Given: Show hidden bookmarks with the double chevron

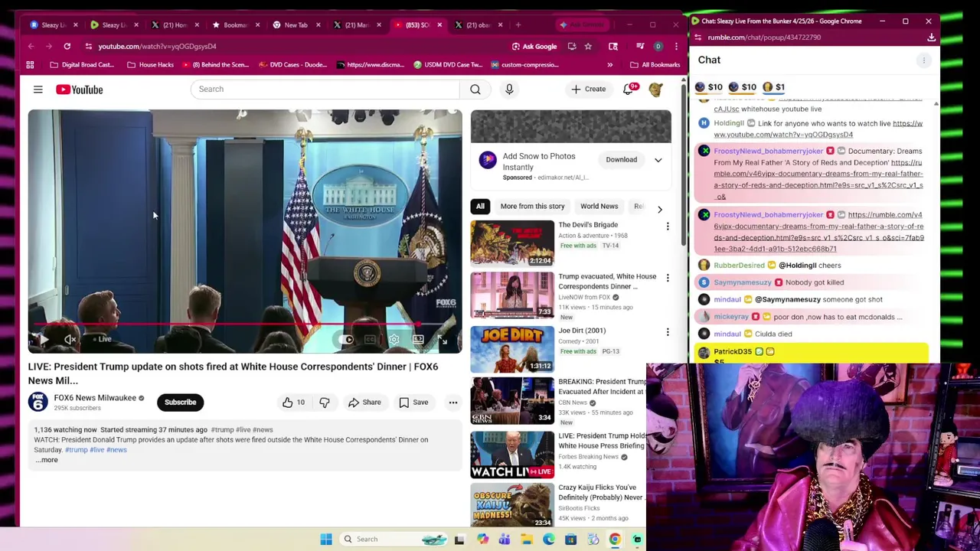Looking at the screenshot, I should 609,65.
